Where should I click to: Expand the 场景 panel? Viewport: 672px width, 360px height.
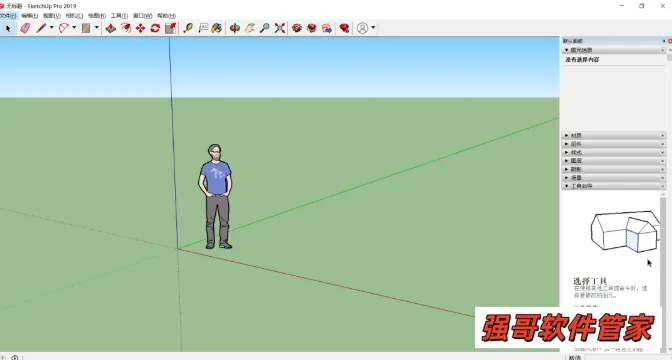(567, 177)
